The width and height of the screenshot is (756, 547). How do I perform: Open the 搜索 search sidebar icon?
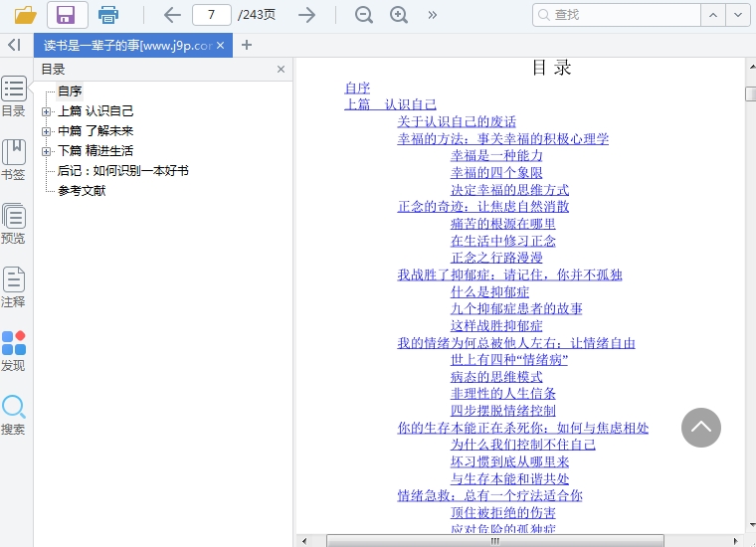pos(14,415)
